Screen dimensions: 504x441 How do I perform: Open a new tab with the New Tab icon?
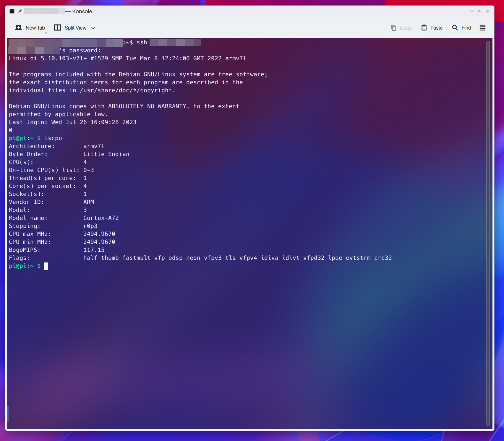(19, 28)
